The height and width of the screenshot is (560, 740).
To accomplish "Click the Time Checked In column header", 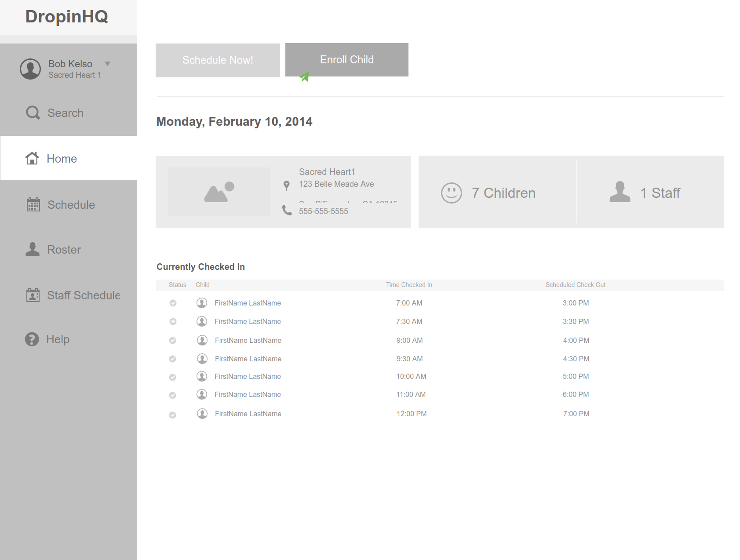I will (409, 285).
